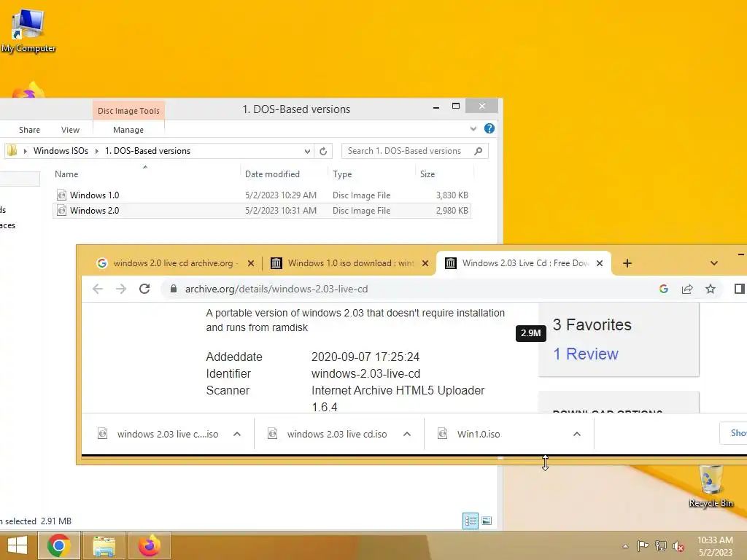Open File Explorer from the taskbar
This screenshot has width=747, height=560.
tap(104, 545)
